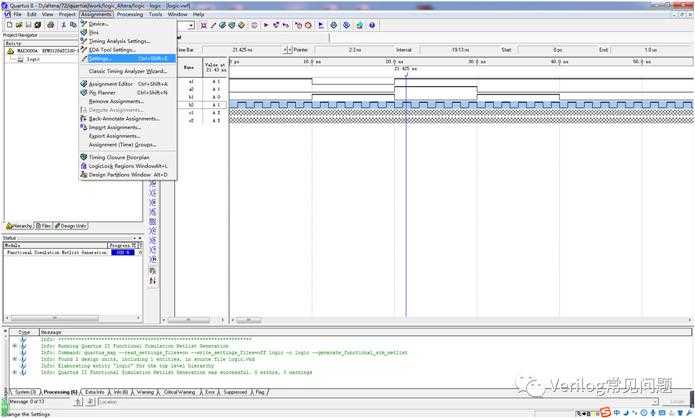Switch to the Warning messages tab

[x=145, y=392]
